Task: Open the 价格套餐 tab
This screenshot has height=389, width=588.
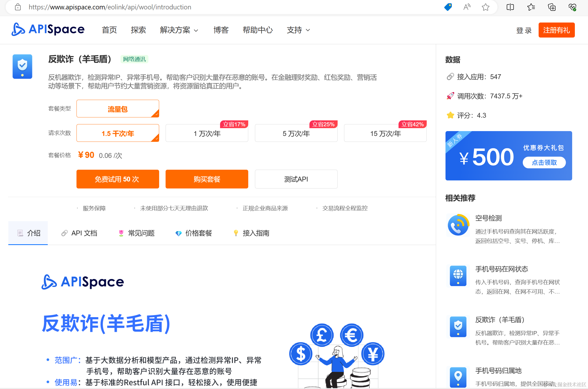Action: click(193, 233)
